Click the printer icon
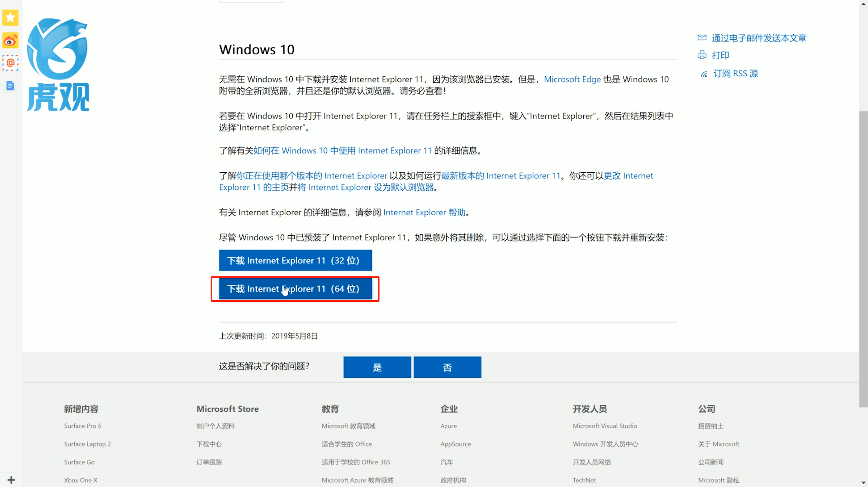Viewport: 868px width, 487px height. pyautogui.click(x=701, y=55)
